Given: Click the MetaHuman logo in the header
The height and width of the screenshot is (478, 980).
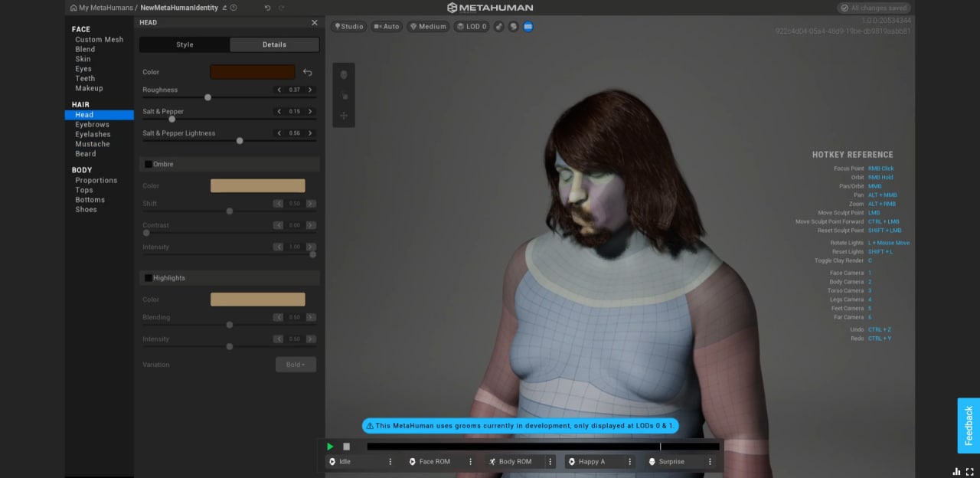Looking at the screenshot, I should tap(490, 8).
